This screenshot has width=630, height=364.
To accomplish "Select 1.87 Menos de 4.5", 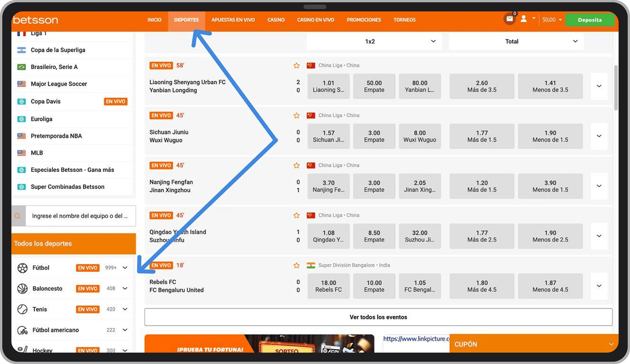I will pos(551,286).
